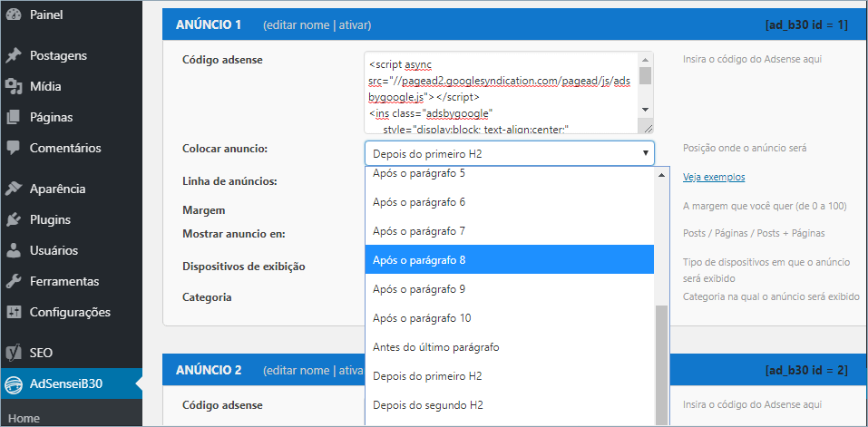Click editar nome link for Anúncio 2

point(299,371)
